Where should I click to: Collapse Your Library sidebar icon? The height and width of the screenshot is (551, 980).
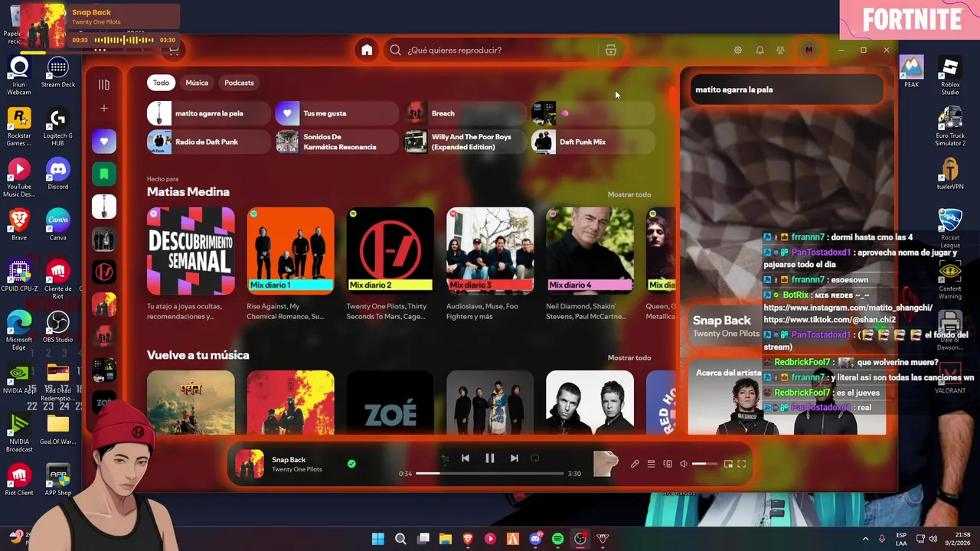(x=104, y=84)
